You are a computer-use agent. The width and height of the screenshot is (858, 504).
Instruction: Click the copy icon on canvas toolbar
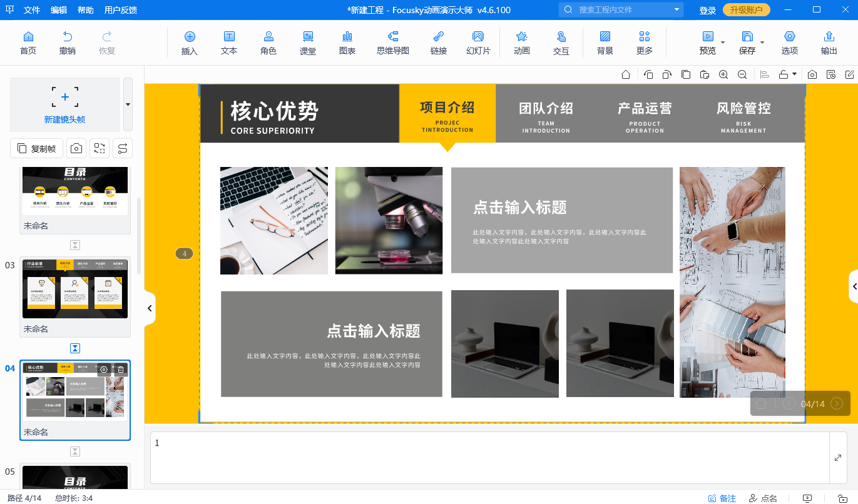686,74
